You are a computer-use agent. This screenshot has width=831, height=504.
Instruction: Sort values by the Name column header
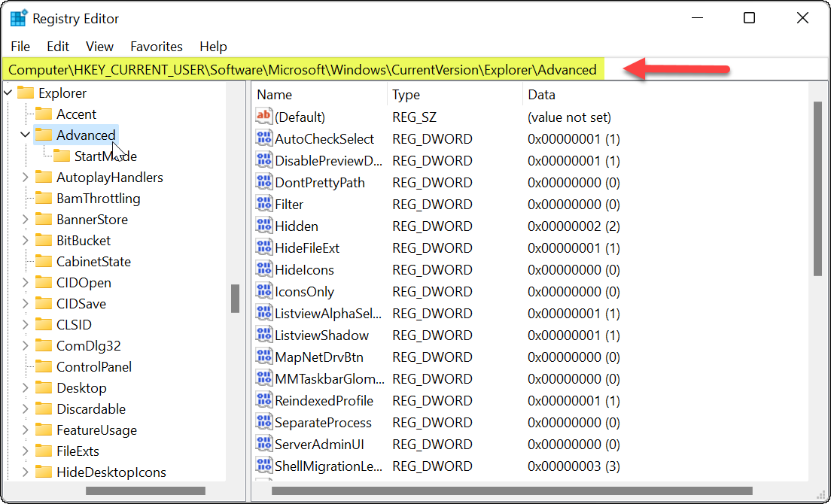pos(320,95)
